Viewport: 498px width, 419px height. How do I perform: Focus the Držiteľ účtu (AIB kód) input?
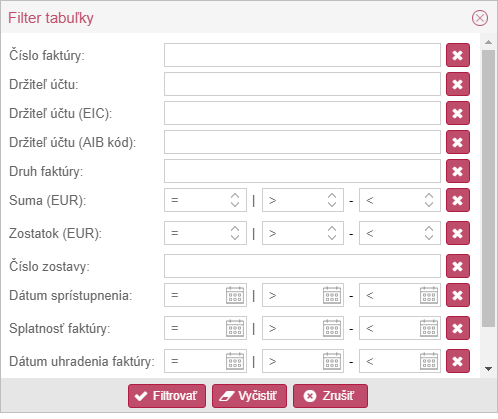click(302, 142)
